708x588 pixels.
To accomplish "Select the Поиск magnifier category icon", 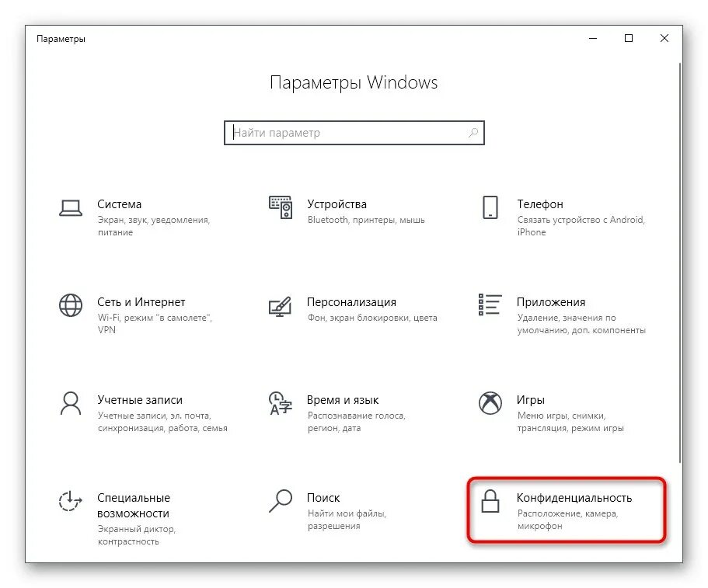I will point(281,501).
